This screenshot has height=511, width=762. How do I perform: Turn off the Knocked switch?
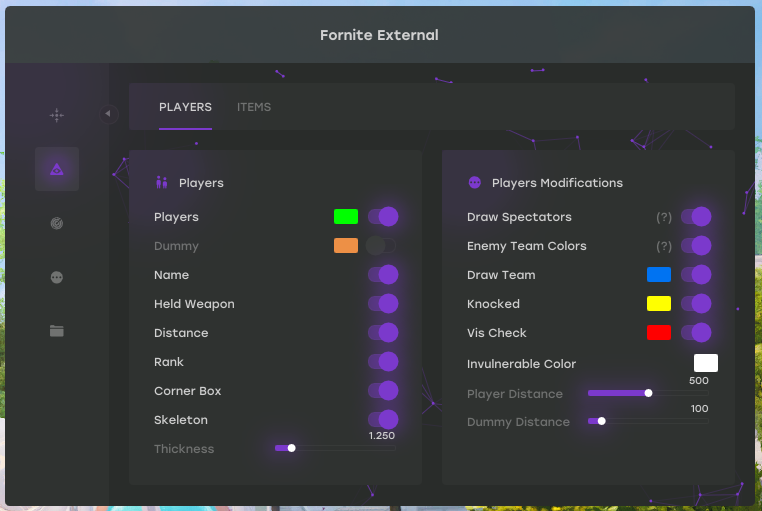(696, 304)
